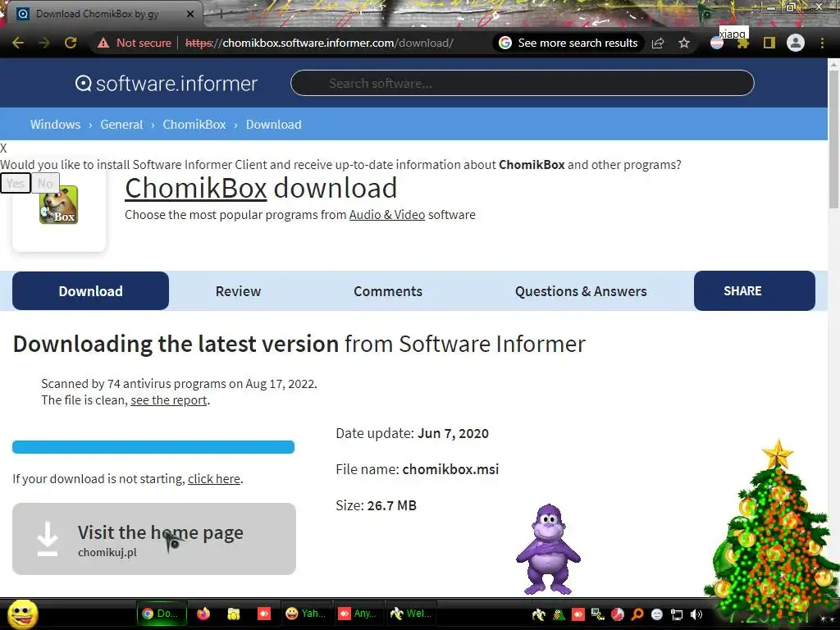Go back using the browser back arrow

(18, 43)
